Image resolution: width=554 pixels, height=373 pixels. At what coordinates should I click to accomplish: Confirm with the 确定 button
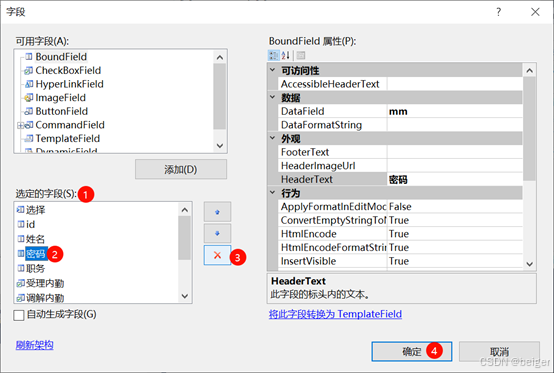[412, 351]
